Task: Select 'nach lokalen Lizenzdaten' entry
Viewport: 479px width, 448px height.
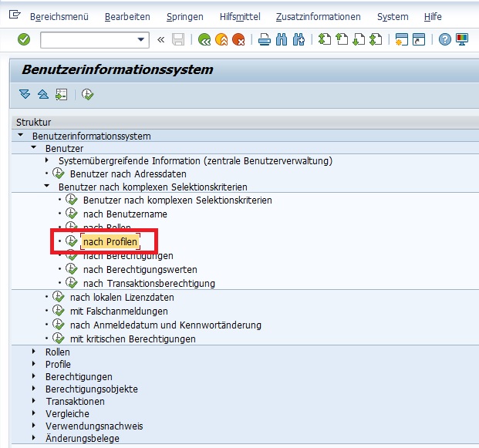Action: point(122,297)
